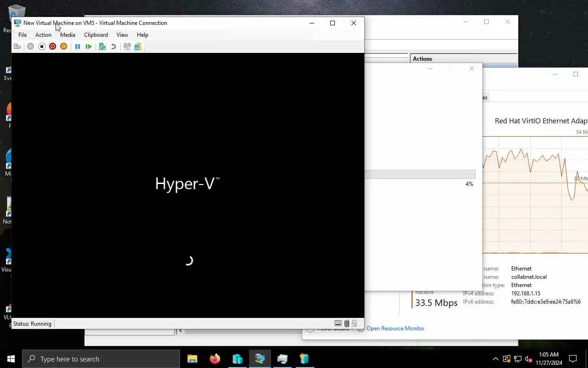Click the progress bar in the background dialog
The height and width of the screenshot is (368, 588).
[x=420, y=174]
